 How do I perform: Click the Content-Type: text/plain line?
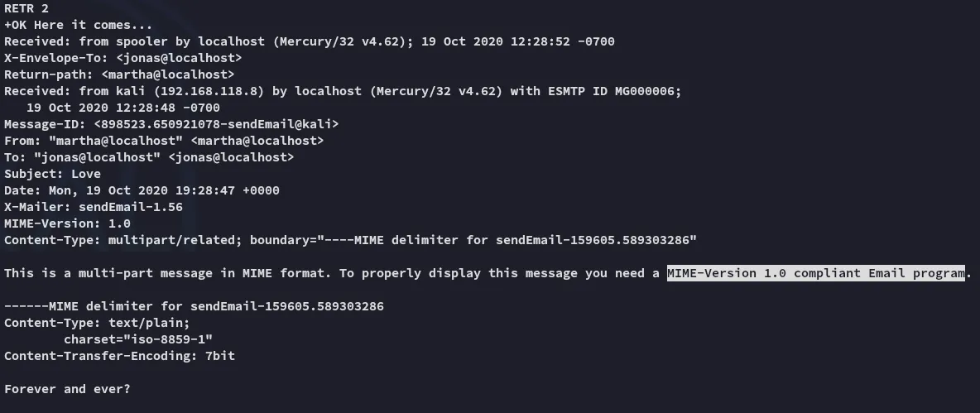pos(97,323)
